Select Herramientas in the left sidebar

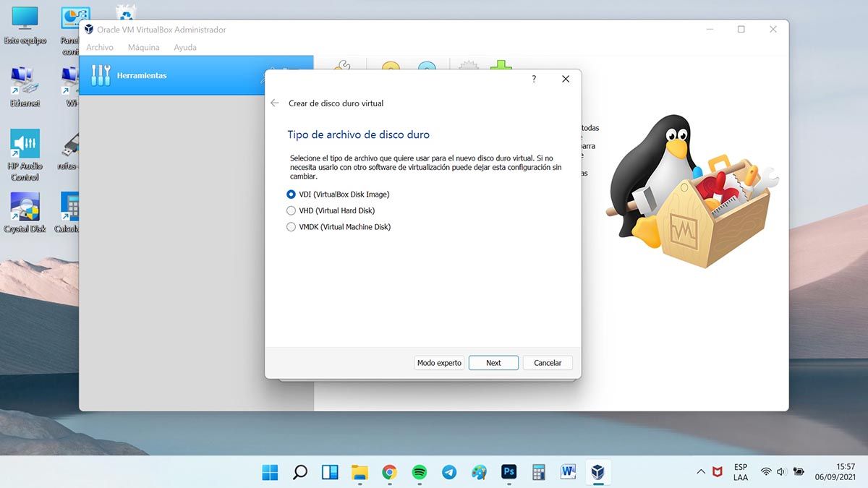142,75
